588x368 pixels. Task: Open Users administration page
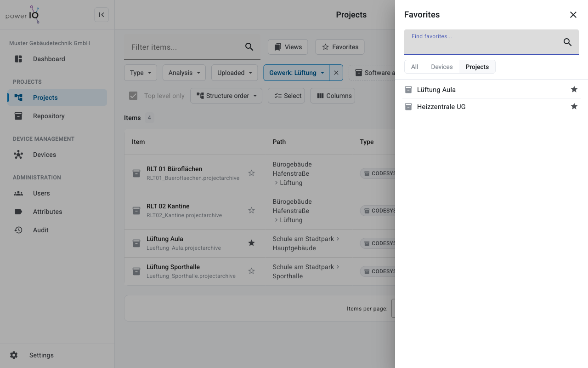point(57,193)
